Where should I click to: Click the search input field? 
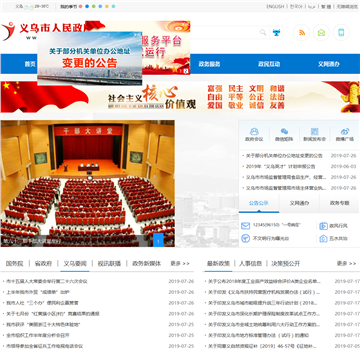click(224, 32)
